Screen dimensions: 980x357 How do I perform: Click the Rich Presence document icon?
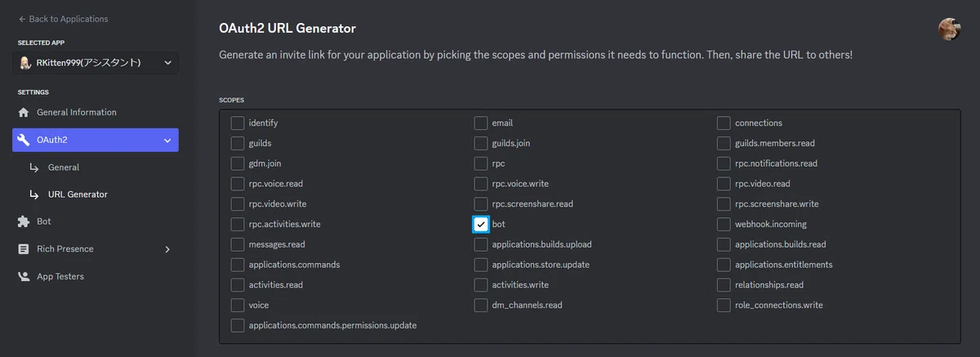pos(24,249)
